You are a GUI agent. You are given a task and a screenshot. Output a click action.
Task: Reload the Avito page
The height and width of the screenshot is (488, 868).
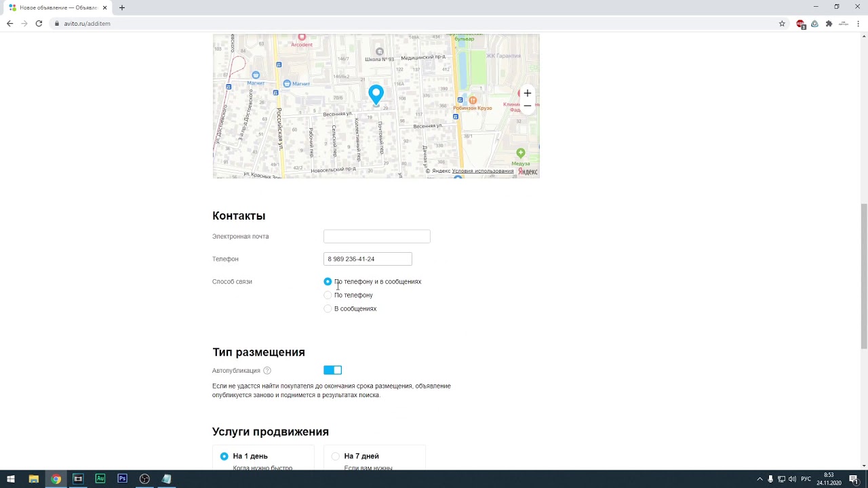39,23
